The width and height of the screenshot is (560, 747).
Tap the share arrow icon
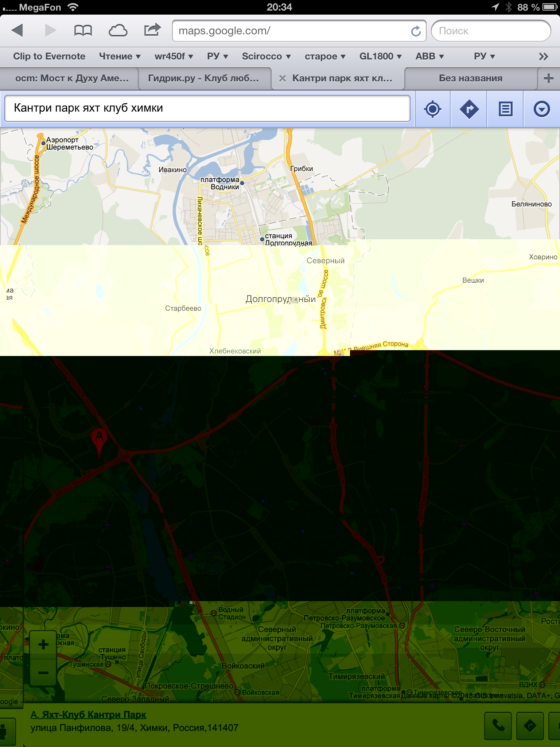click(152, 30)
